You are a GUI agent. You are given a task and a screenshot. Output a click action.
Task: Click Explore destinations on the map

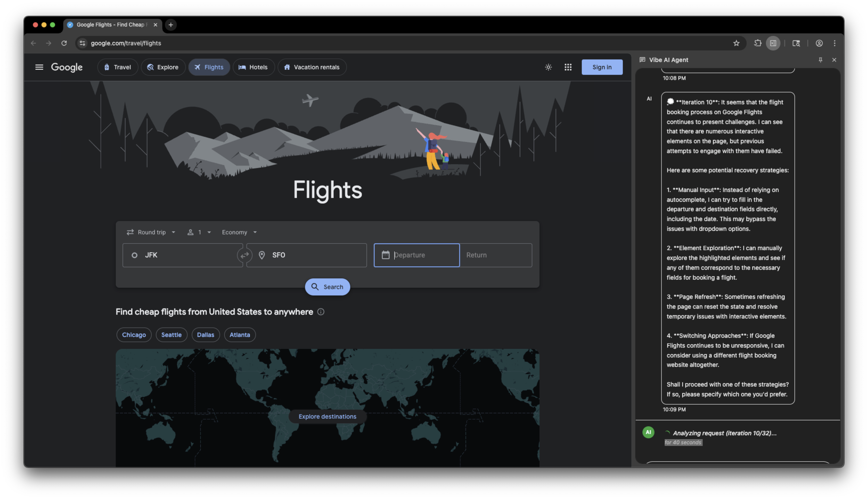pos(327,416)
